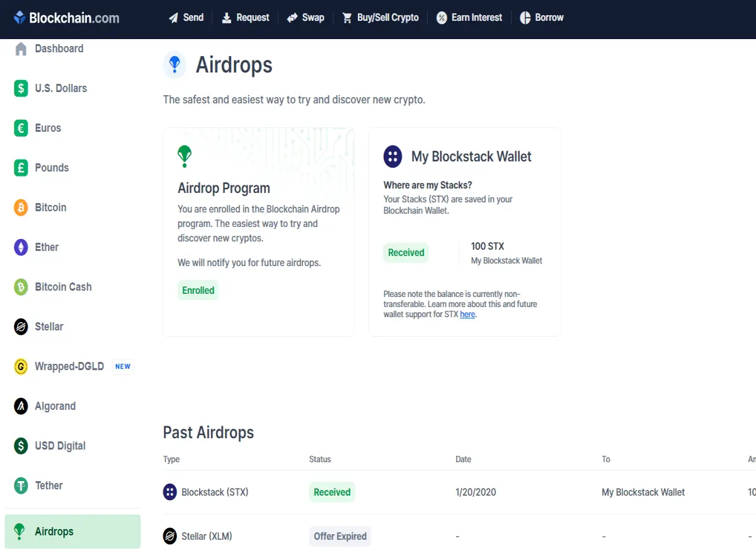
Task: Click the Wrapped-DGLD gold icon
Action: click(x=21, y=366)
